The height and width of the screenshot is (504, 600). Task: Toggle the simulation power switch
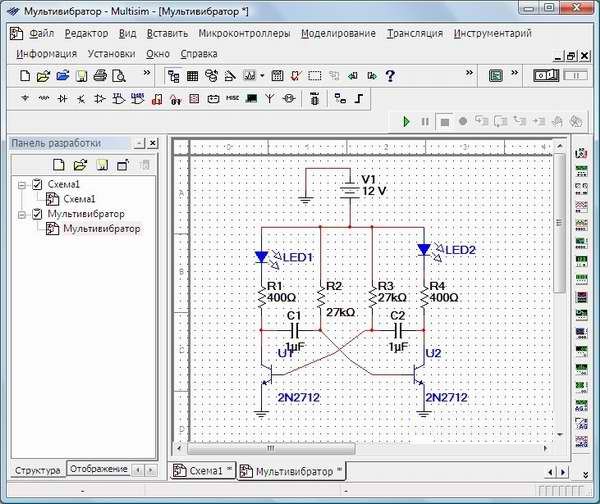[546, 75]
